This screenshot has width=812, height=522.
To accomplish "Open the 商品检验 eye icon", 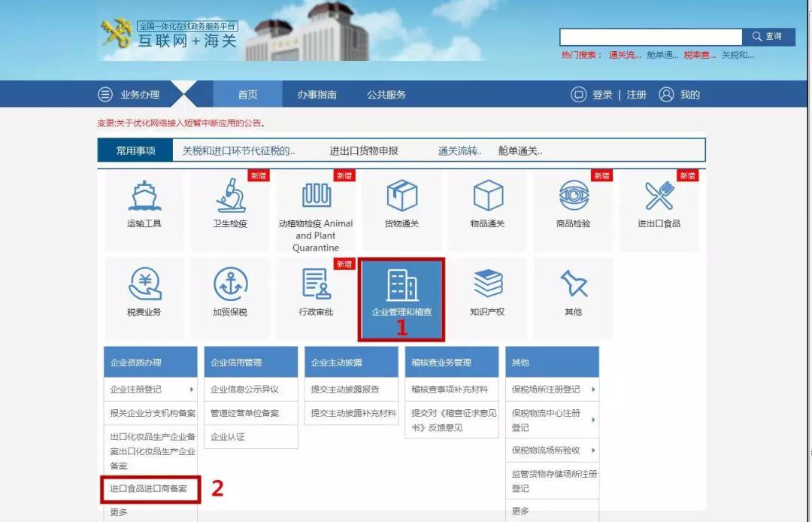I will tap(574, 196).
